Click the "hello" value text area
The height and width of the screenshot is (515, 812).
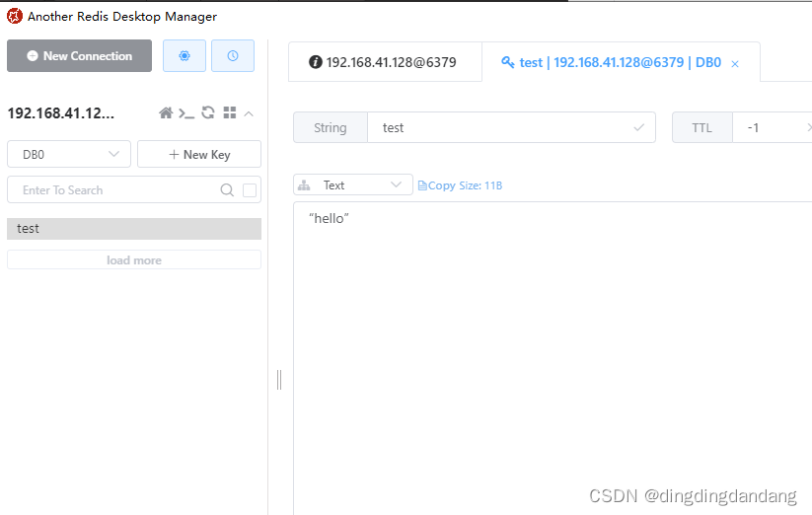(553, 358)
